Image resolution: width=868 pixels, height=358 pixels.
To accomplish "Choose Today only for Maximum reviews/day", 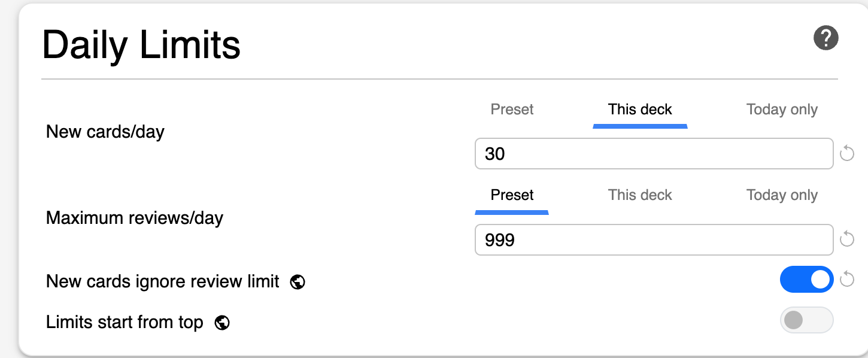I will [782, 195].
